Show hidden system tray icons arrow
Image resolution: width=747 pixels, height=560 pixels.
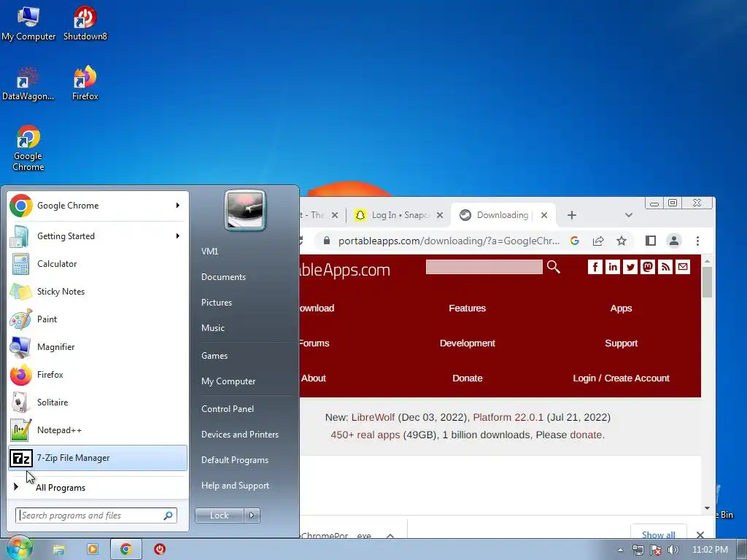tap(620, 550)
